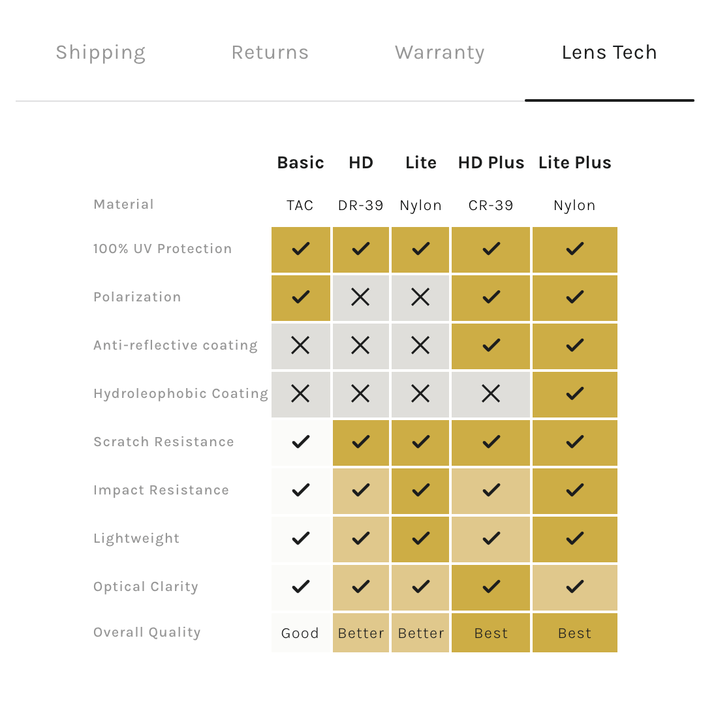Click the HD Polarization X mark
701x728 pixels.
(x=360, y=297)
